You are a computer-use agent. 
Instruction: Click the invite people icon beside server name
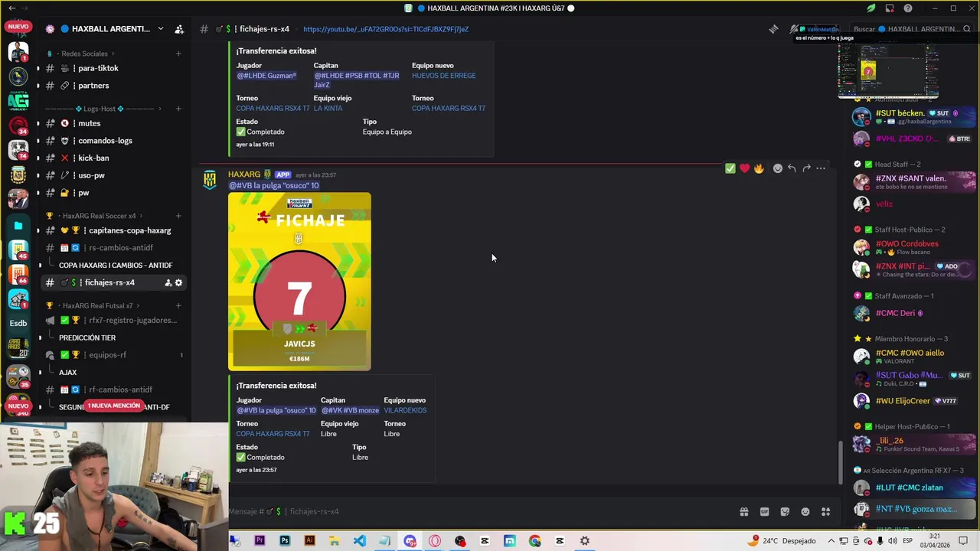pyautogui.click(x=179, y=29)
